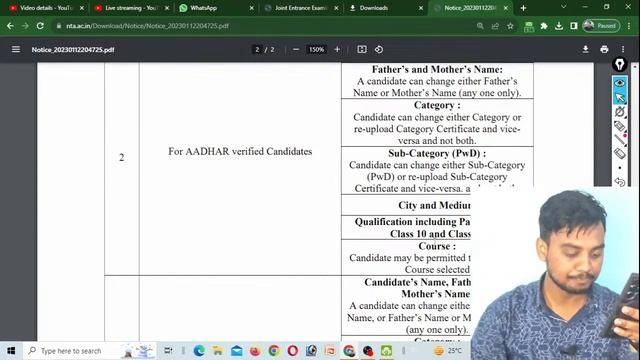Click 'Father's and Mother's Name:' heading
The height and width of the screenshot is (360, 640).
coord(437,69)
